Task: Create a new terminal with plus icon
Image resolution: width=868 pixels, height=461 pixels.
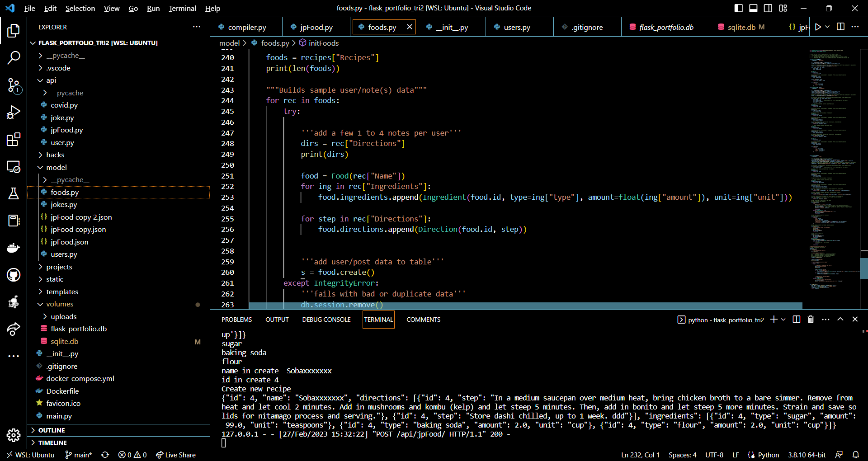Action: (x=774, y=320)
